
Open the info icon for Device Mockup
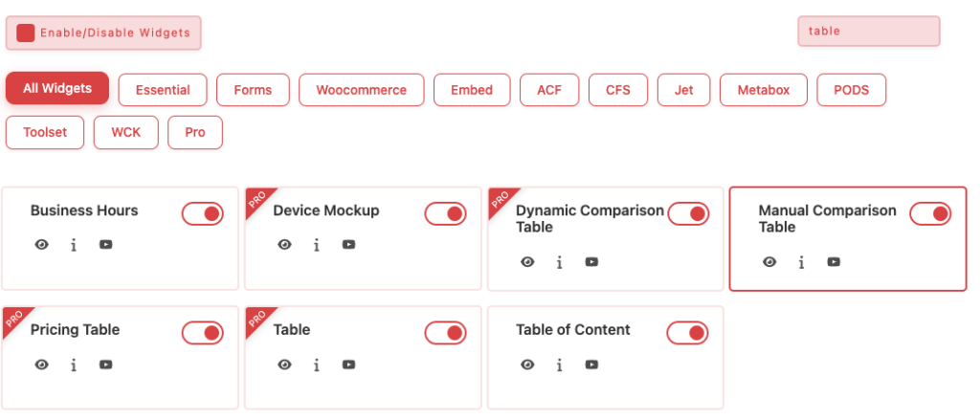tap(316, 245)
